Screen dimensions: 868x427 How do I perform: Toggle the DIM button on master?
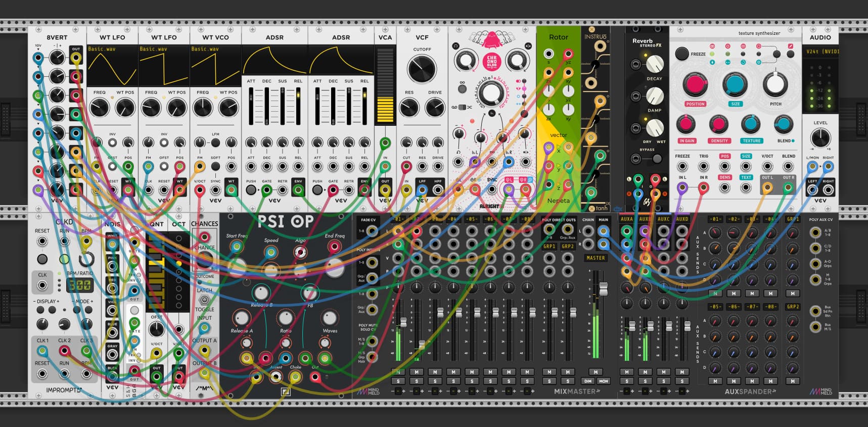(x=587, y=381)
